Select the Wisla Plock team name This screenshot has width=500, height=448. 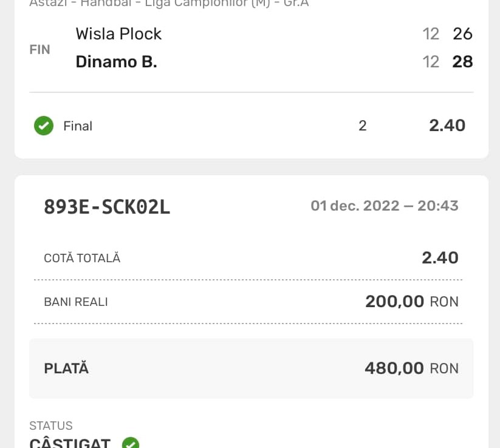pyautogui.click(x=118, y=33)
